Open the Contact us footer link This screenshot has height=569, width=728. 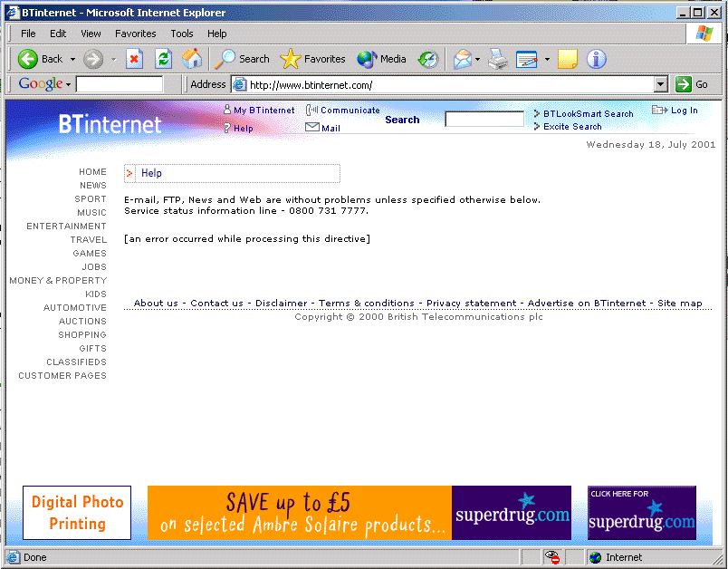click(x=216, y=304)
